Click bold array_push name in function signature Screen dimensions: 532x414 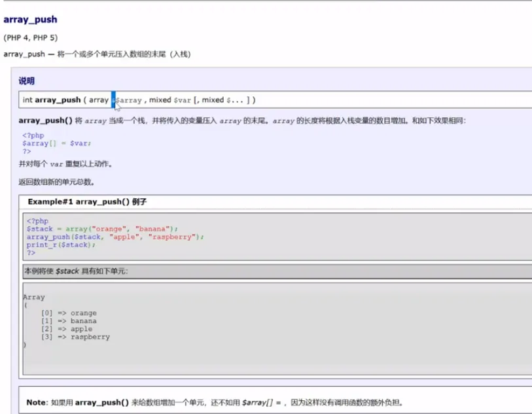(x=58, y=100)
